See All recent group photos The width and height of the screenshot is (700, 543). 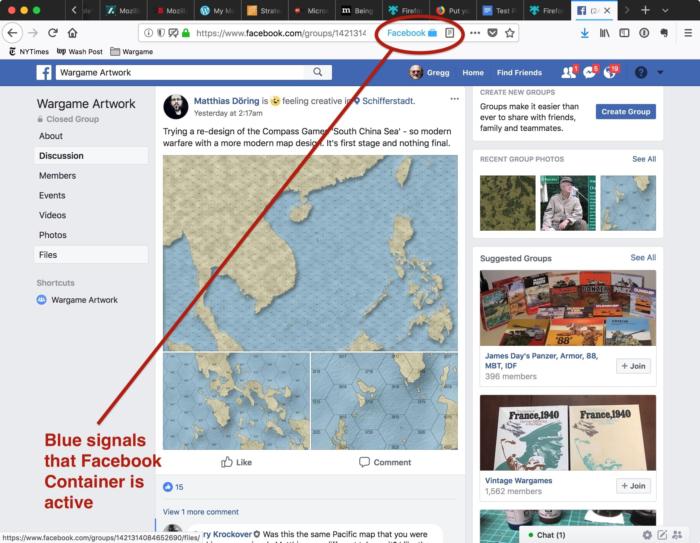click(644, 159)
